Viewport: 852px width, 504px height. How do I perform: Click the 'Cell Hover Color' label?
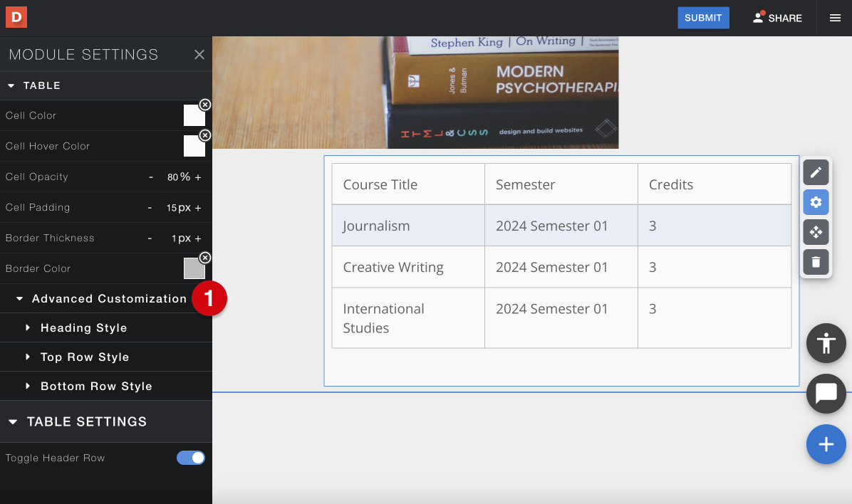point(48,146)
